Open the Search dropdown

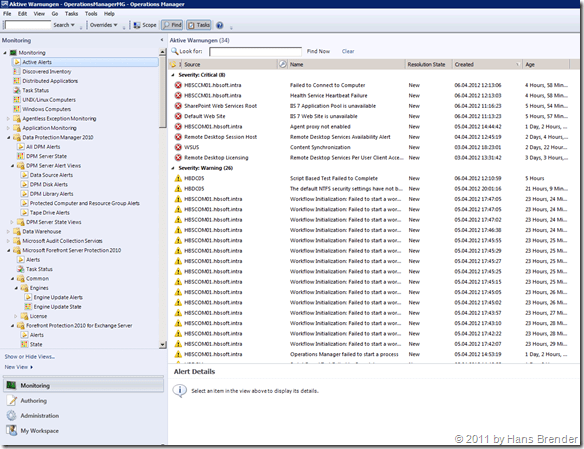click(64, 25)
